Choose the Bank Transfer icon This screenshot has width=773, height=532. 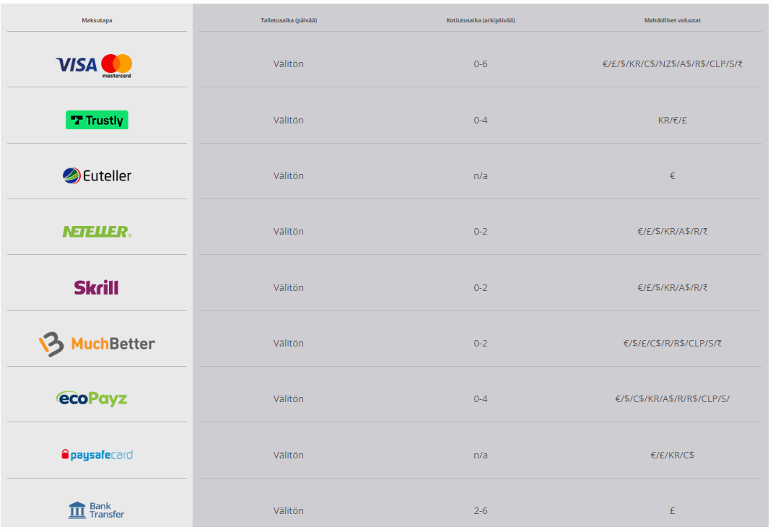click(x=96, y=510)
